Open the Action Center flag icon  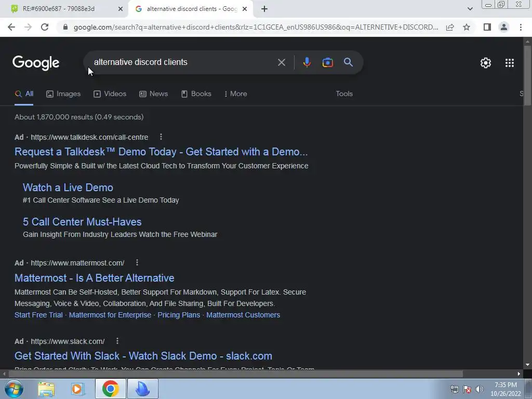click(467, 389)
